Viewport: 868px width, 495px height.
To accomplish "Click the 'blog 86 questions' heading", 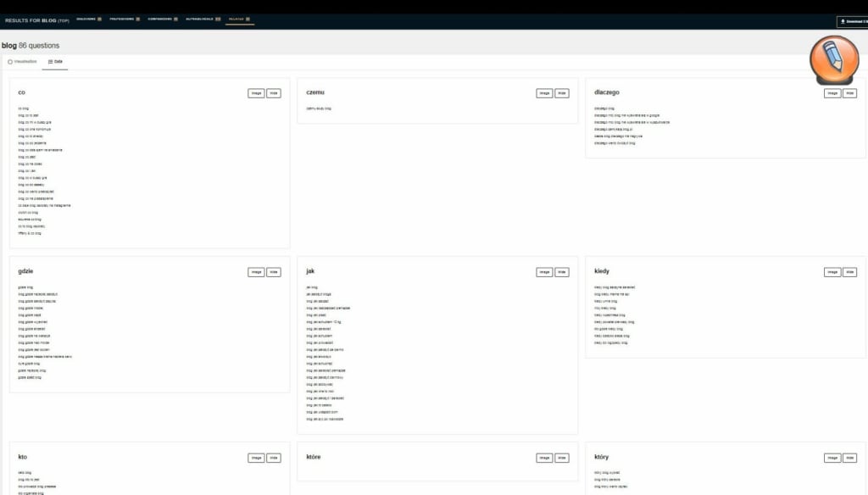I will tap(31, 45).
